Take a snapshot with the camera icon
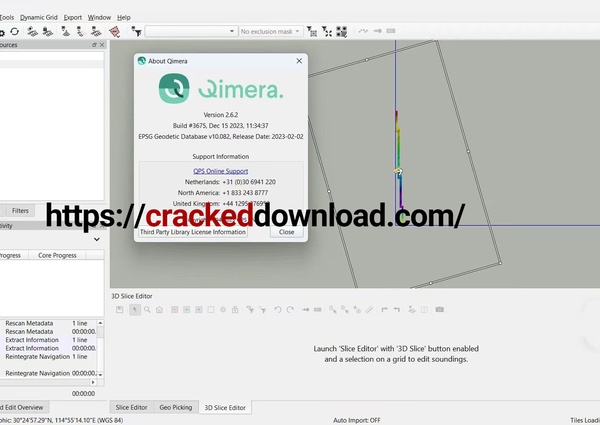Screen dimensions: 600x425 pyautogui.click(x=439, y=309)
